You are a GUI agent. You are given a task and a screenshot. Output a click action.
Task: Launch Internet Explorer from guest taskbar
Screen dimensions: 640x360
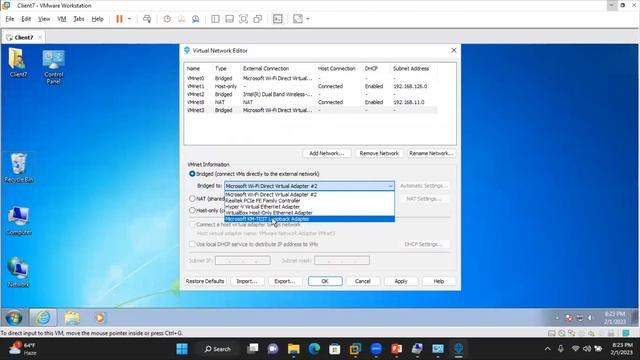[43, 318]
